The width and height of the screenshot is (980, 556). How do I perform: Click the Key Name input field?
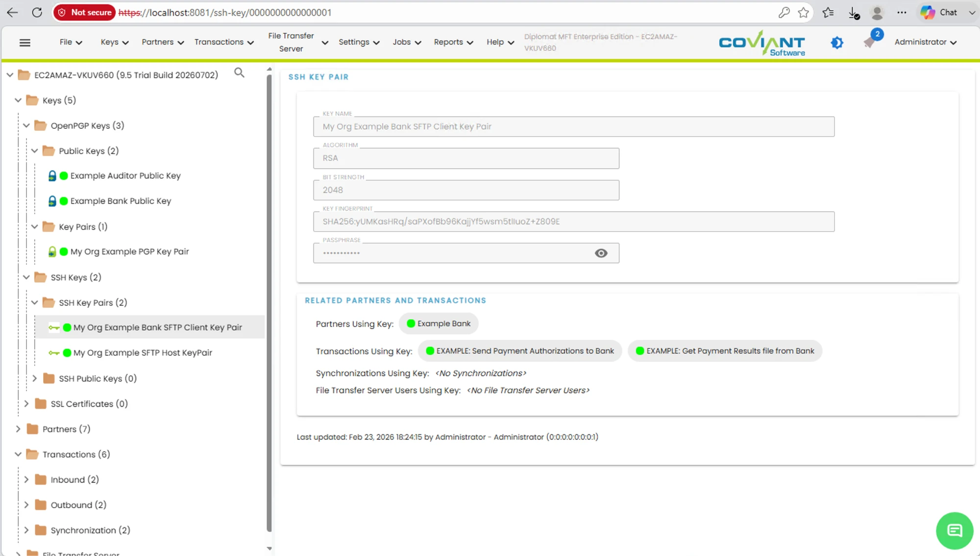pos(573,126)
